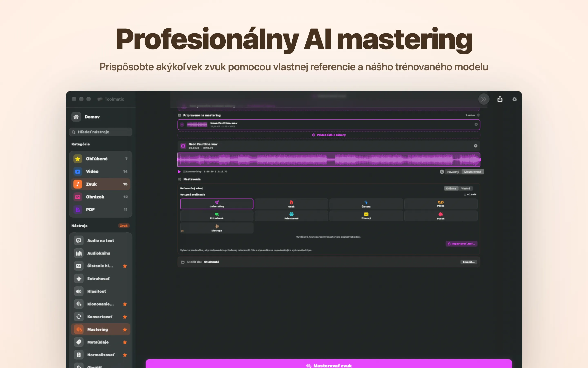The image size is (588, 368).
Task: Choose the Prirodzené mastering preset
Action: tap(217, 216)
